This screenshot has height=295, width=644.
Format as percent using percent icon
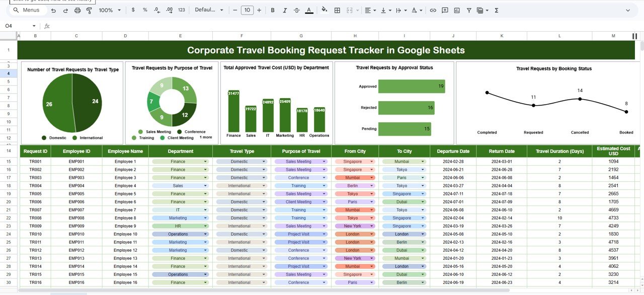tap(144, 10)
